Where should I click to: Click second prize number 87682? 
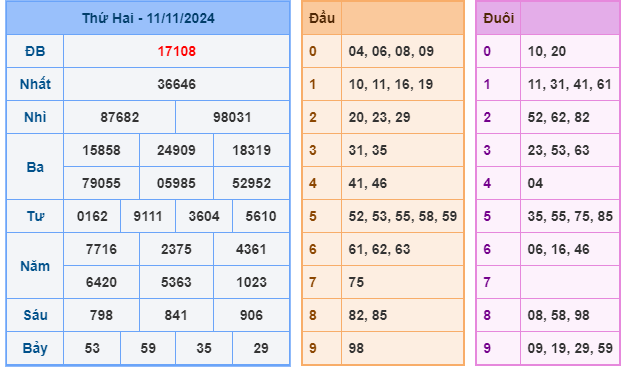120,117
